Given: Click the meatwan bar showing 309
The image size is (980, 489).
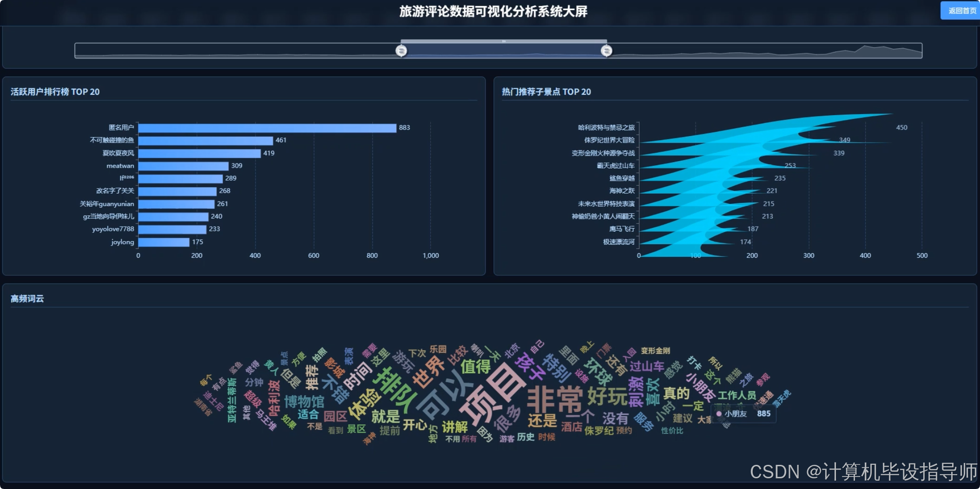Looking at the screenshot, I should [184, 165].
